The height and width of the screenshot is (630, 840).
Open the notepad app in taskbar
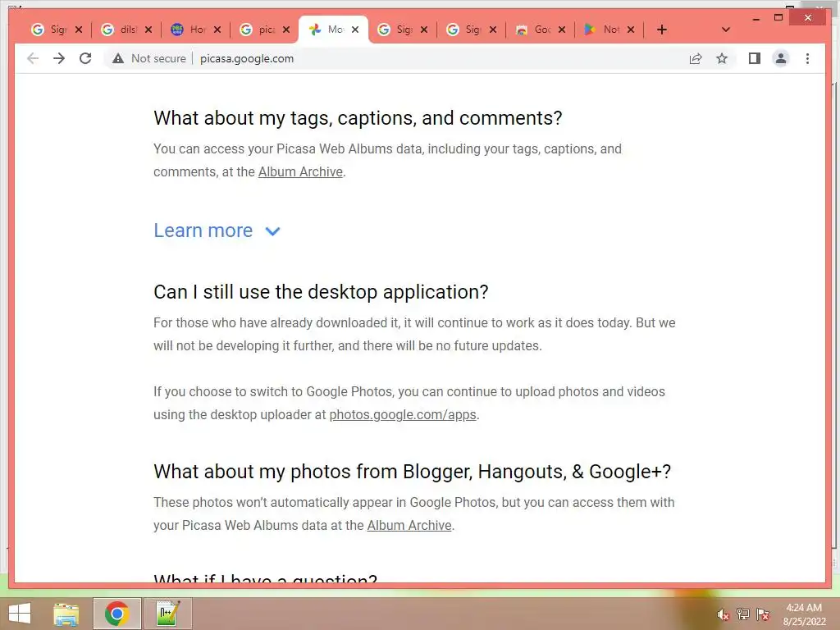click(168, 614)
